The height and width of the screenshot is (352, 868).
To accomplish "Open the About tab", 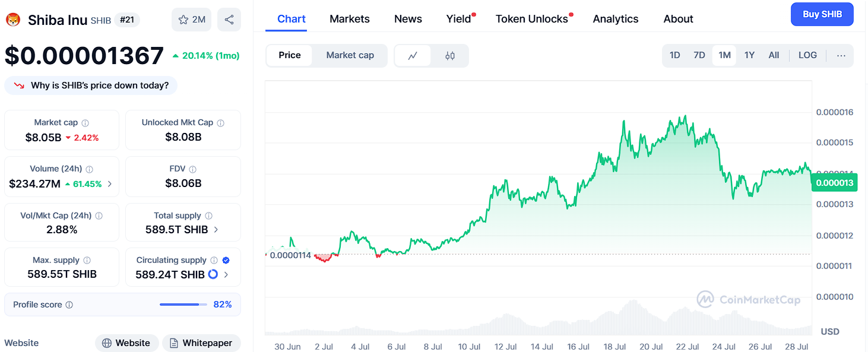I will pos(679,19).
